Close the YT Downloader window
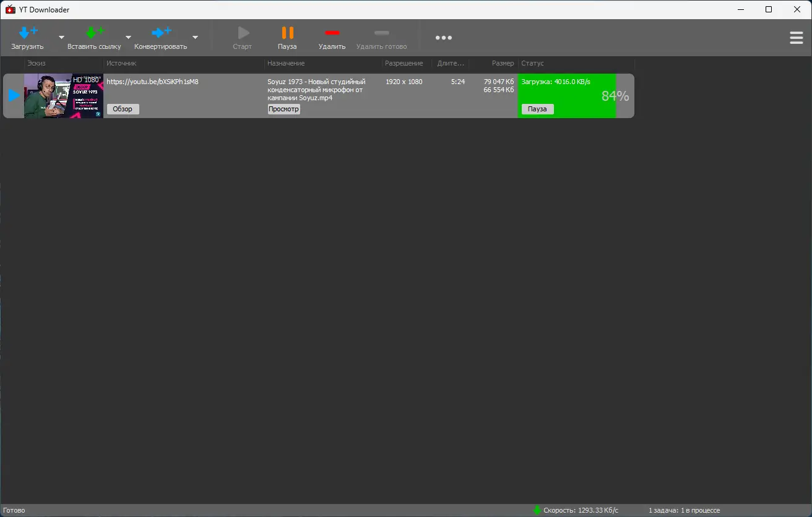Image resolution: width=812 pixels, height=517 pixels. point(797,9)
